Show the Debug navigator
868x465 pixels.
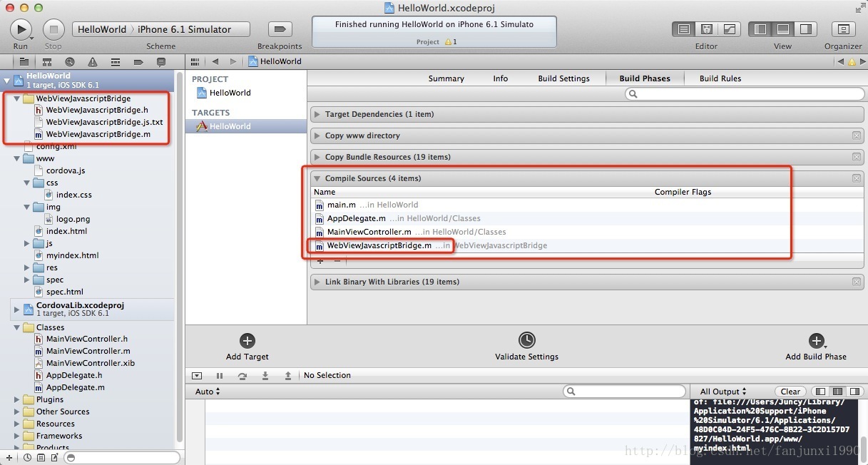click(115, 62)
